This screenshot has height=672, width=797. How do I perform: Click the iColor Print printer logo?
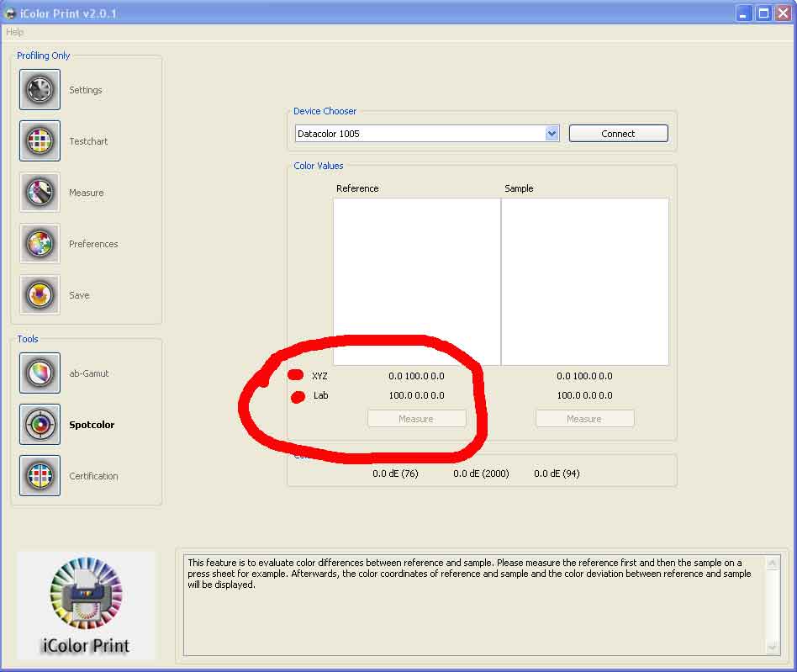pyautogui.click(x=86, y=606)
